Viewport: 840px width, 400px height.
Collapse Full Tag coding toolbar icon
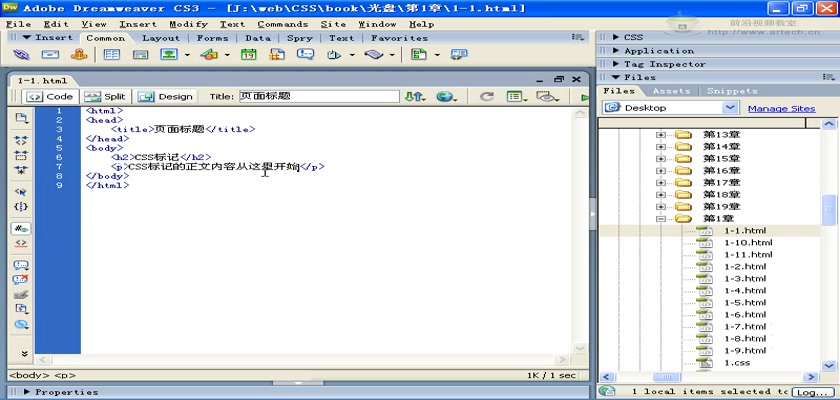point(21,141)
